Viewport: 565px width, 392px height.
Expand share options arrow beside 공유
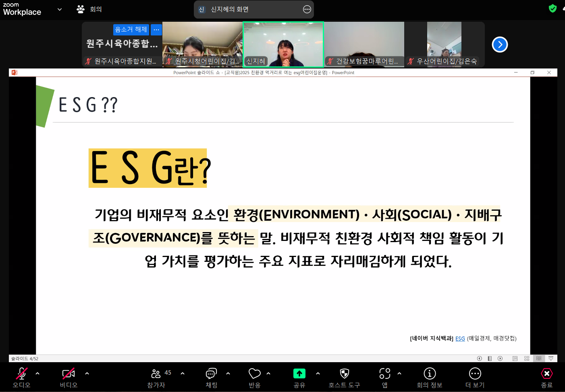pos(318,373)
